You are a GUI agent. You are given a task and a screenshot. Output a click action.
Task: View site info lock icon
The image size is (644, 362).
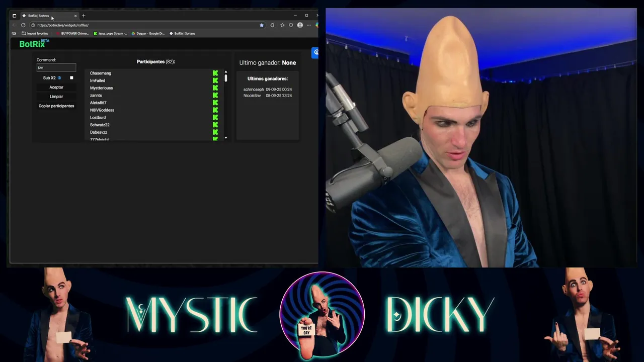pos(33,25)
